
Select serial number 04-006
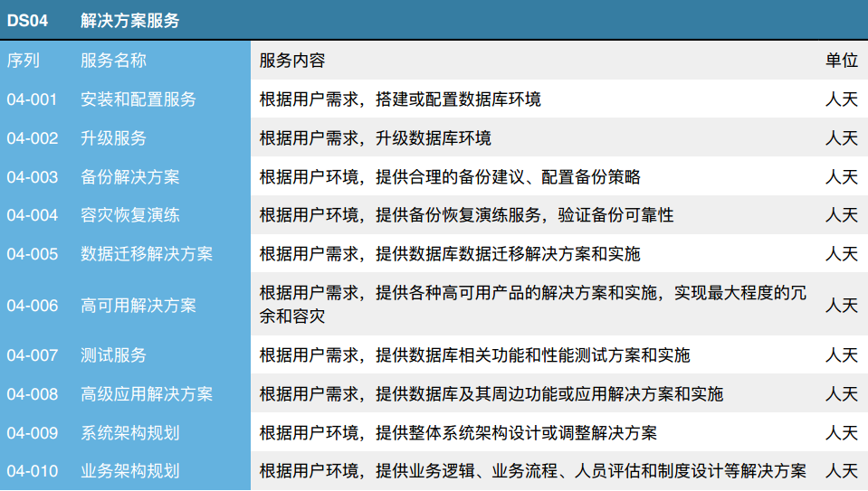pos(32,306)
